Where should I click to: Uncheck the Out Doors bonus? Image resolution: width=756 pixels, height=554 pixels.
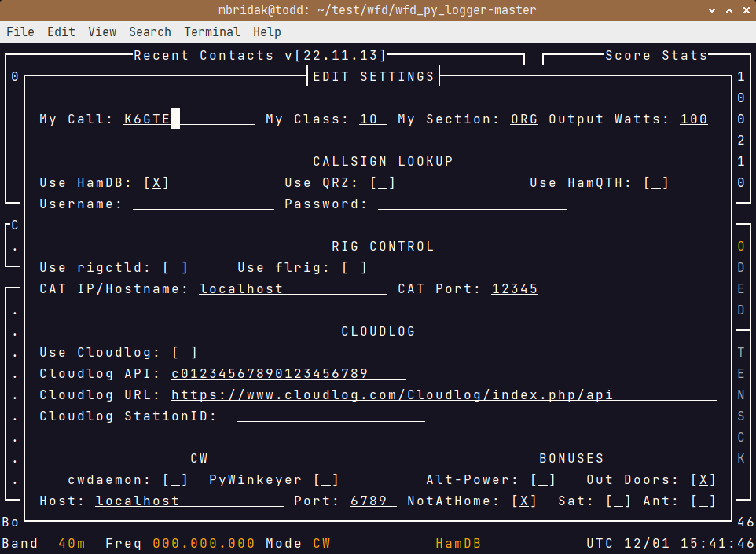point(703,480)
